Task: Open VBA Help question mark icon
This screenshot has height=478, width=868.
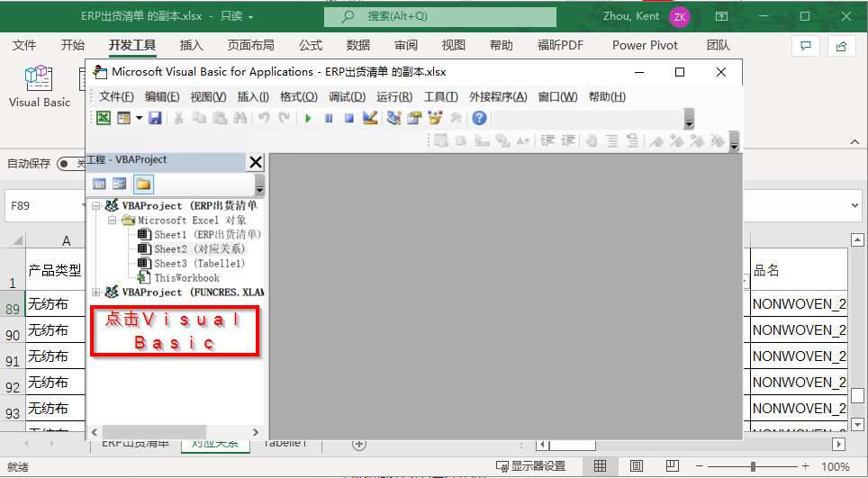Action: 479,118
